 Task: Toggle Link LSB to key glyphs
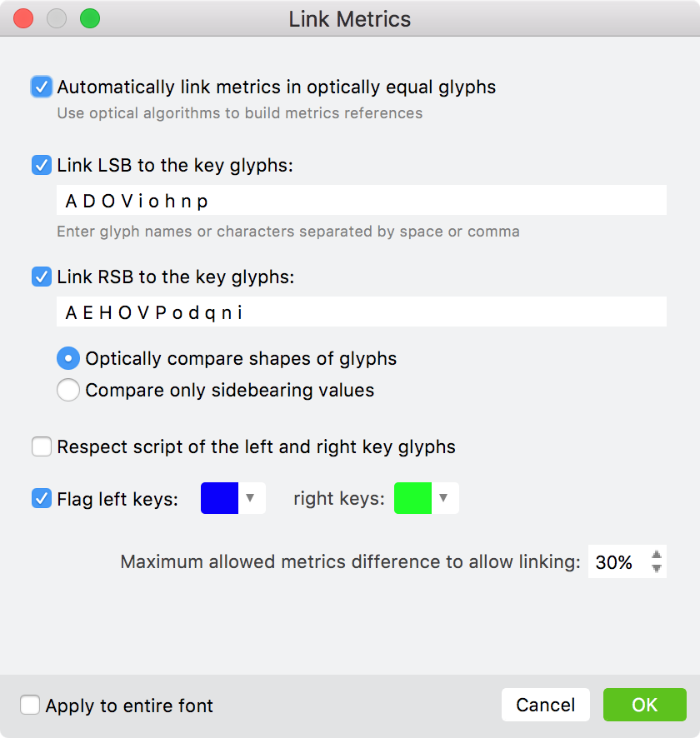point(42,165)
